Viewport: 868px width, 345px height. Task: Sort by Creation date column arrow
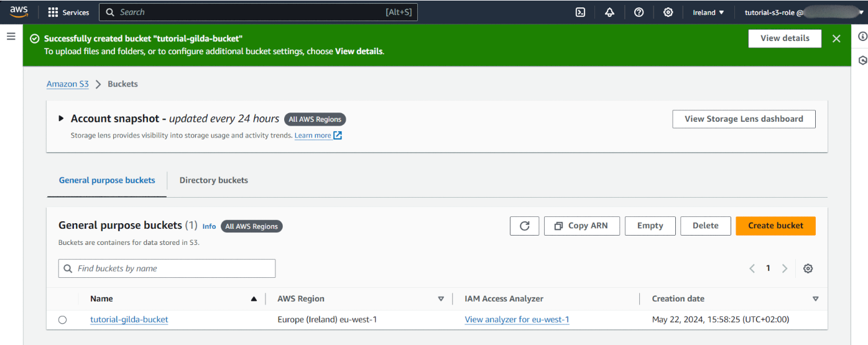[816, 299]
